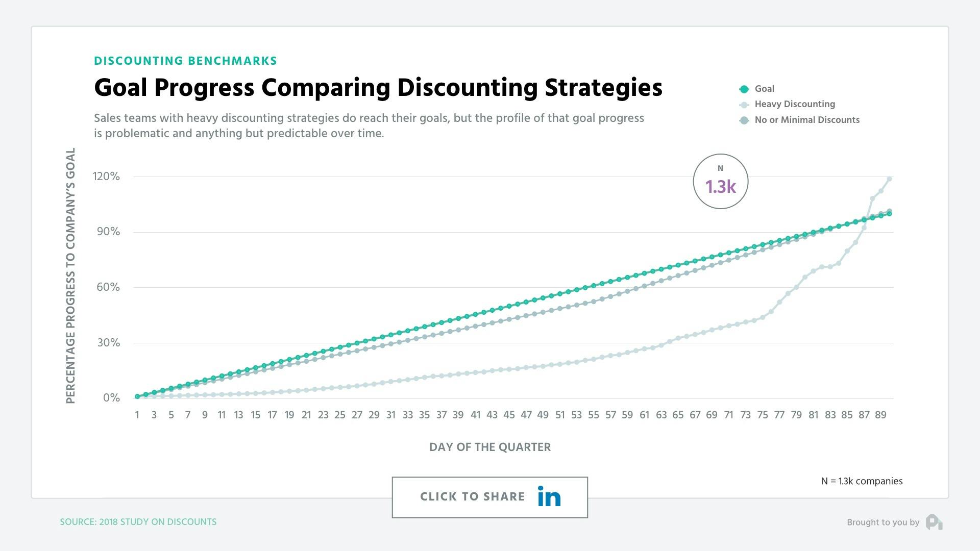This screenshot has height=551, width=980.
Task: Click the Heavy Discounting legend marker
Action: tap(743, 104)
